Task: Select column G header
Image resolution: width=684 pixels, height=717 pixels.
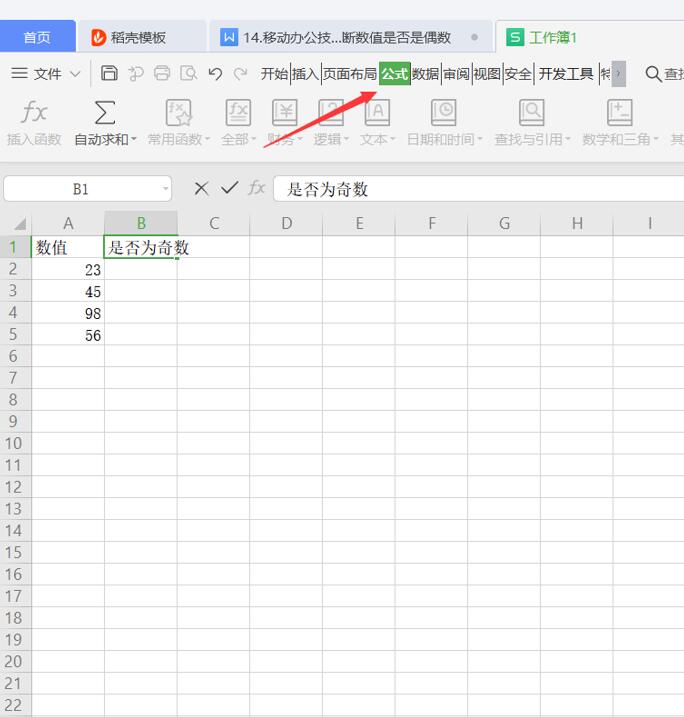Action: (x=504, y=224)
